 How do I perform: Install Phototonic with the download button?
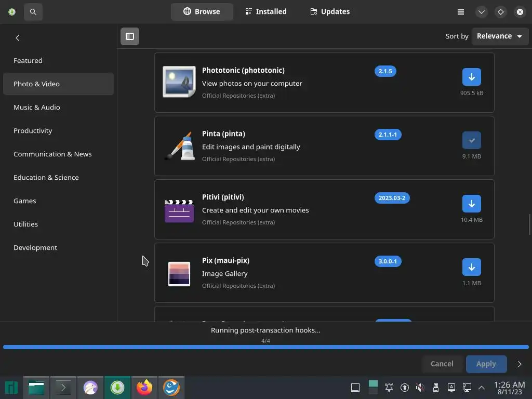tap(472, 77)
